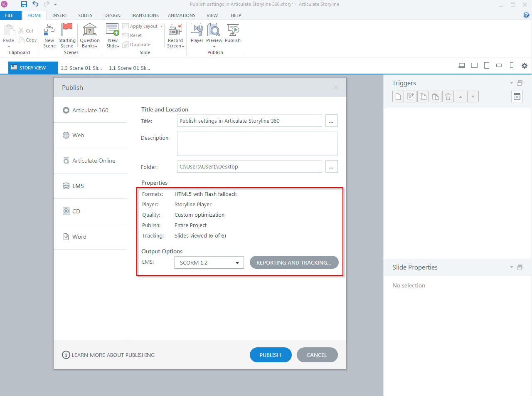Select LMS publish option
Viewport: 532px width, 396px height.
pos(90,186)
